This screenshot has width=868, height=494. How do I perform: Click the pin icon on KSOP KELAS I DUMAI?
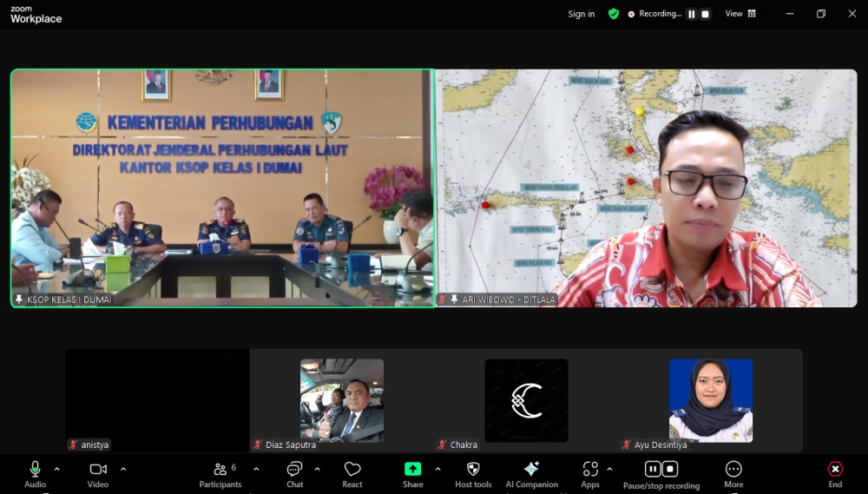coord(19,300)
